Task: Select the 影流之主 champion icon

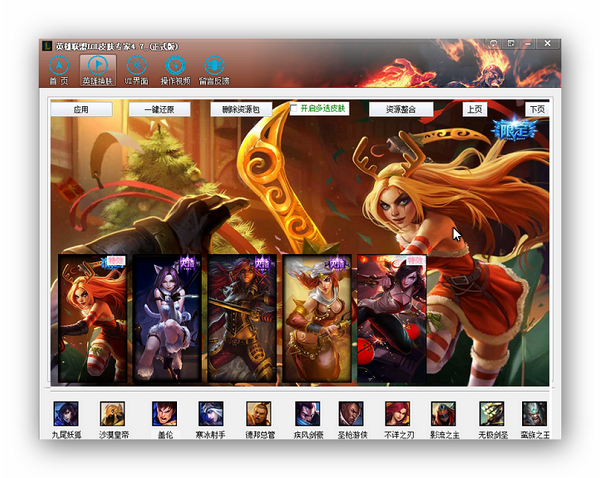Action: 443,414
